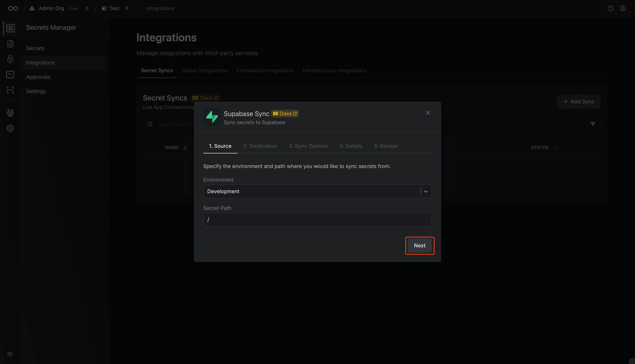635x364 pixels.
Task: Switch to the 4. Details step
Action: [351, 146]
